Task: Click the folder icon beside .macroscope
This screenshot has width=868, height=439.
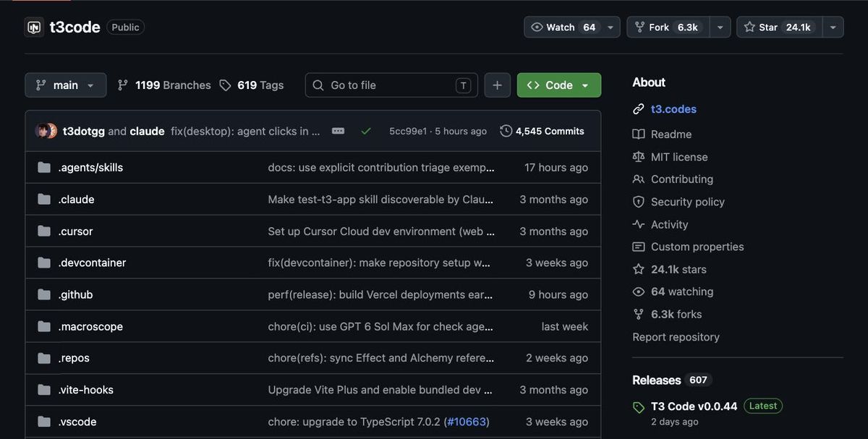Action: 44,327
